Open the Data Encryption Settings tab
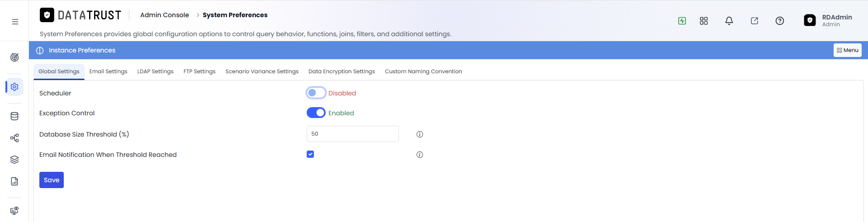The image size is (868, 222). (342, 71)
